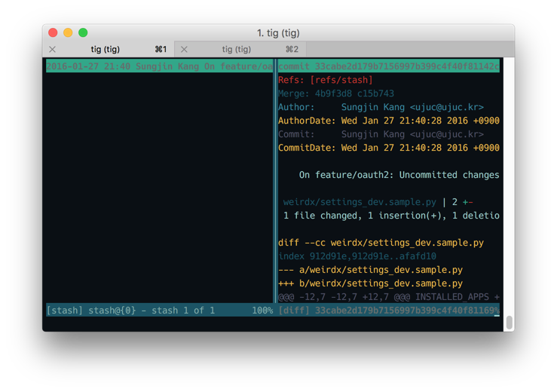Viewport: 557px width, 392px height.
Task: Click the [stash] stash@{0} status bar
Action: (x=160, y=311)
